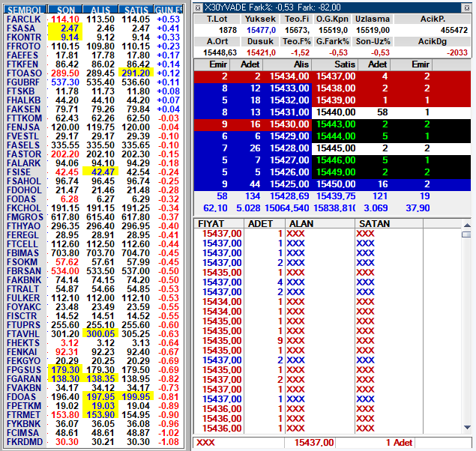This screenshot has height=451, width=476.
Task: Click bid level 15430,00
Action: [x=289, y=124]
